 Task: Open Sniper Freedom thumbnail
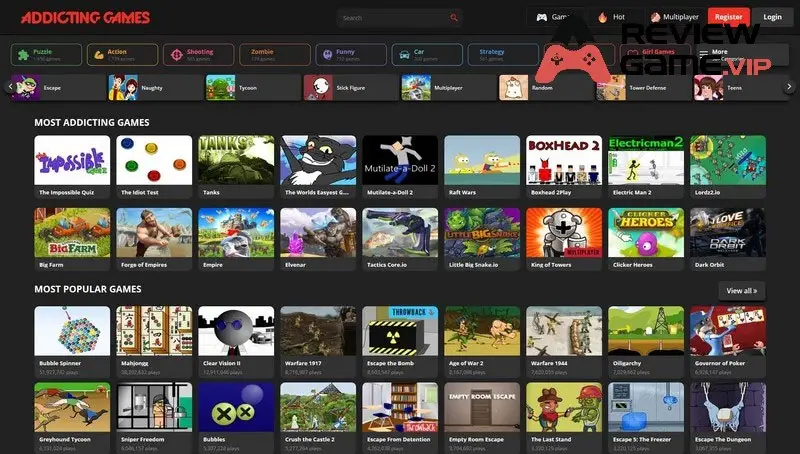pyautogui.click(x=154, y=407)
